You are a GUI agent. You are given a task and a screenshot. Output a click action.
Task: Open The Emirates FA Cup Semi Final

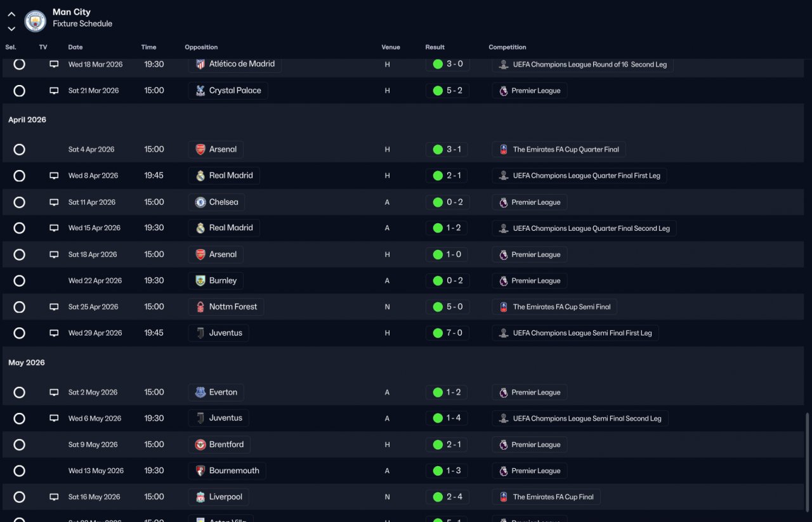click(554, 307)
